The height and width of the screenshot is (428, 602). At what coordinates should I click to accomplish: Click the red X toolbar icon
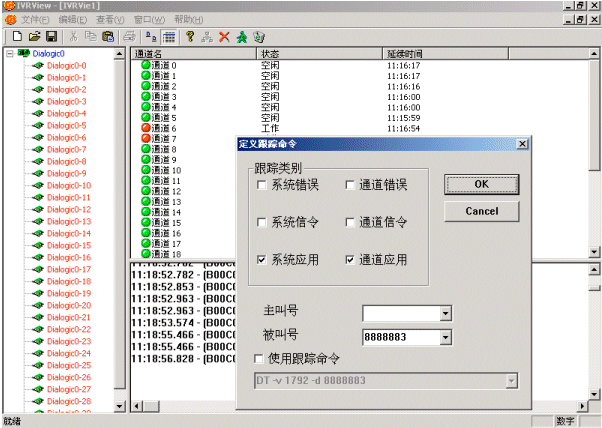click(224, 36)
